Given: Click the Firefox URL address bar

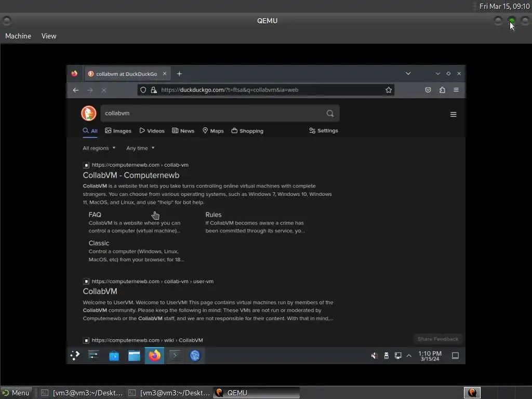Looking at the screenshot, I should [266, 90].
